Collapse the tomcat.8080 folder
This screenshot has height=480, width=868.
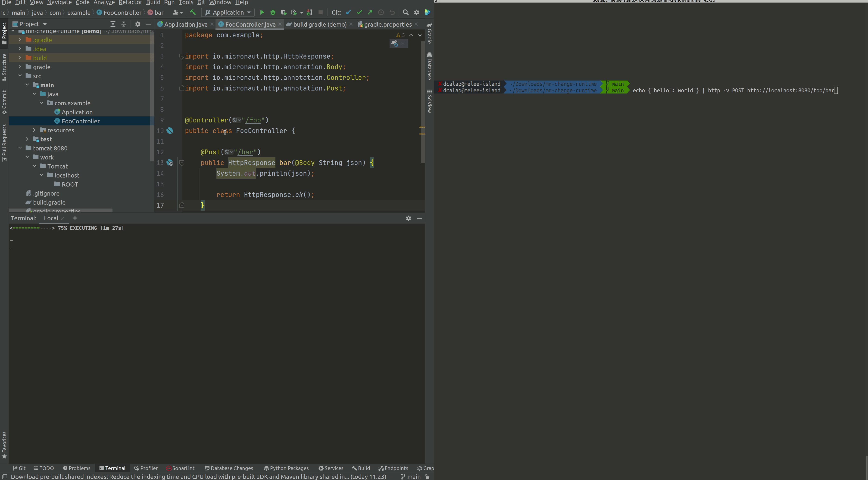coord(20,148)
